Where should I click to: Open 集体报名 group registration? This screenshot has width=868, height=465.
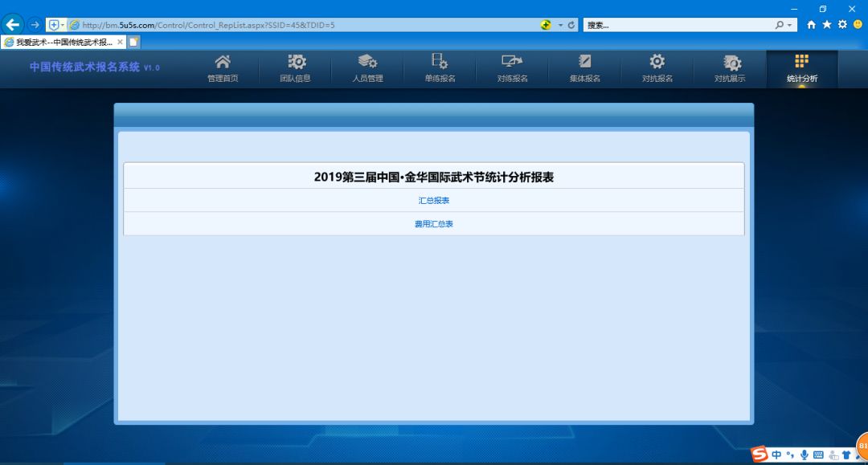(585, 69)
